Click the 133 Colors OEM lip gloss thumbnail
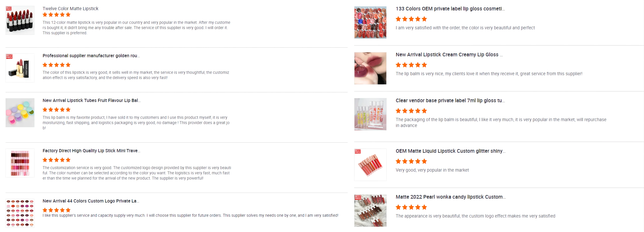Viewport: 644px width, 232px height. click(x=370, y=23)
